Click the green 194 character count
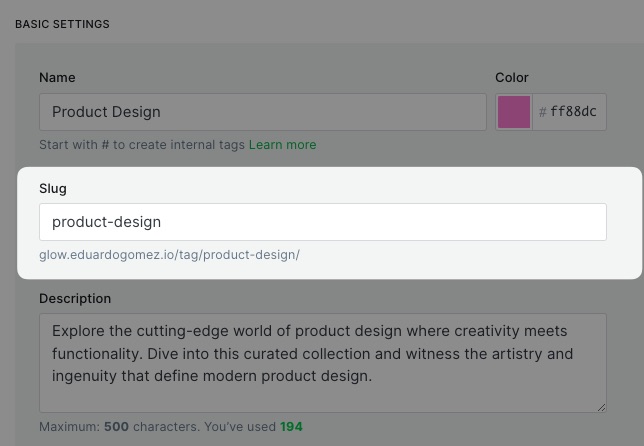Screen dimensions: 644x446 (291, 427)
